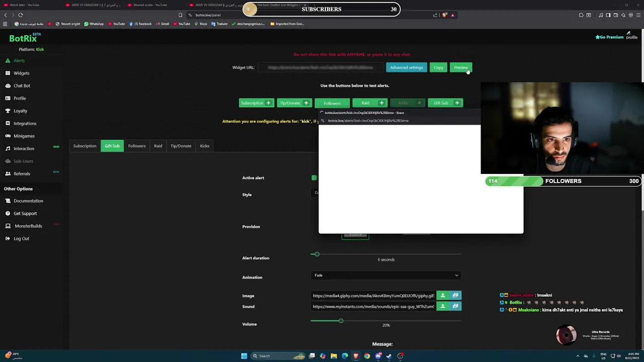Open File Explorer from taskbar
Viewport: 644px width, 362px height.
[334, 356]
